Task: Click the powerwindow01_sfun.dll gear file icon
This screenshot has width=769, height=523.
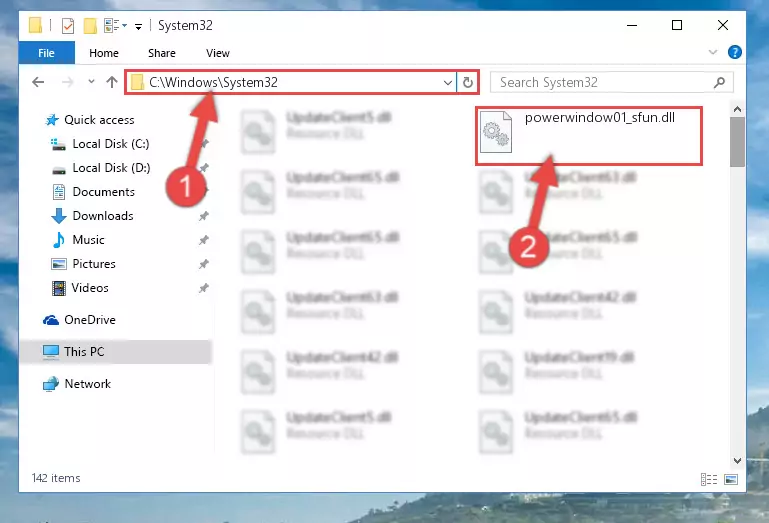Action: pyautogui.click(x=496, y=131)
